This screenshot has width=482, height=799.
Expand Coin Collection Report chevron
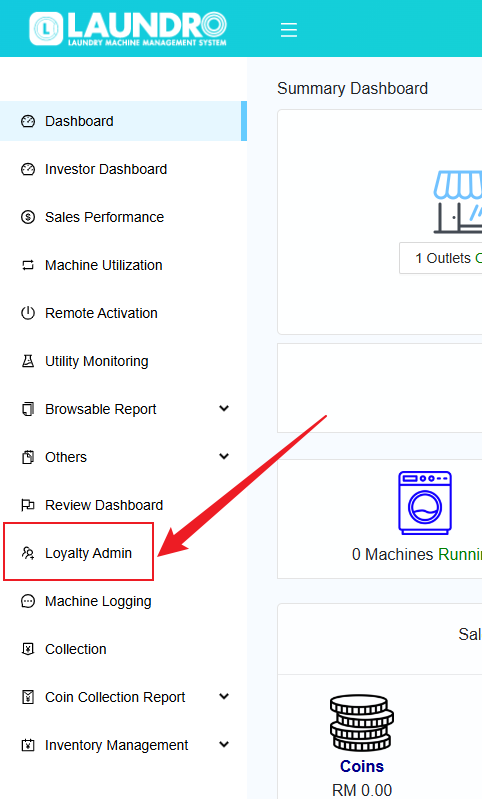tap(224, 697)
